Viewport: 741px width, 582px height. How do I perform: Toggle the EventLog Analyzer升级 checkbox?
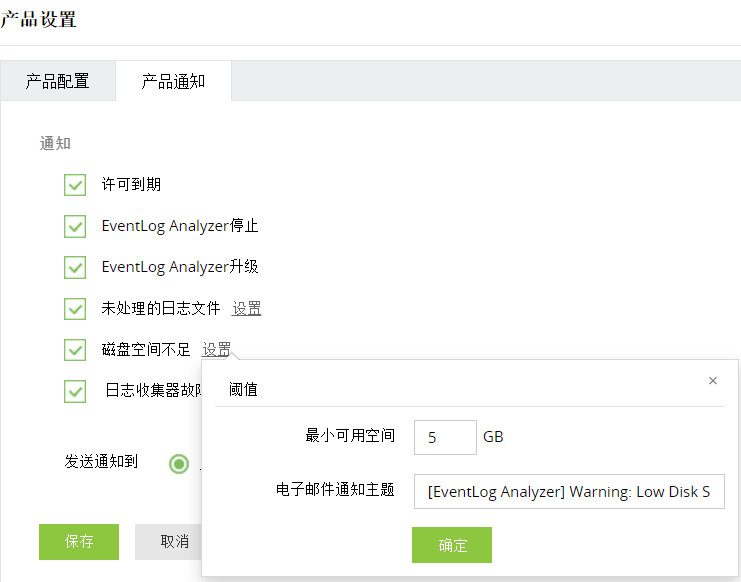[x=74, y=267]
